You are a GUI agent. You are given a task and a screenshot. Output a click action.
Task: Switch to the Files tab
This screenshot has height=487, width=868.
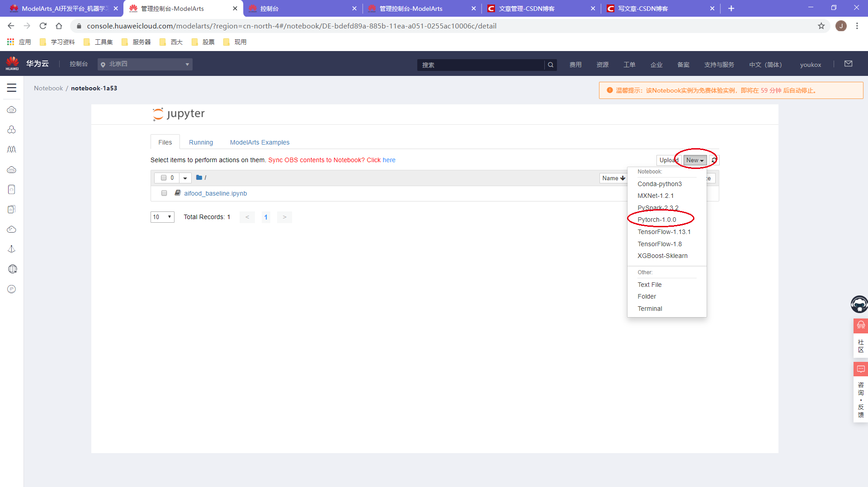click(165, 142)
